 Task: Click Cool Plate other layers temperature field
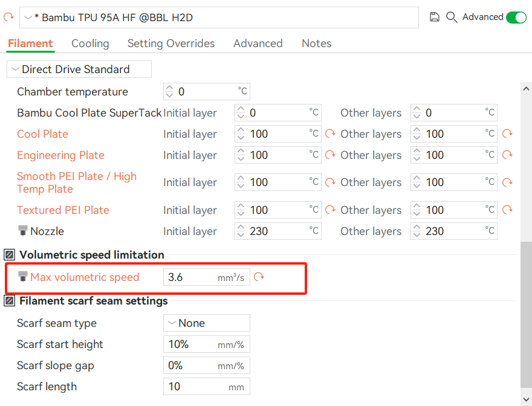[454, 134]
